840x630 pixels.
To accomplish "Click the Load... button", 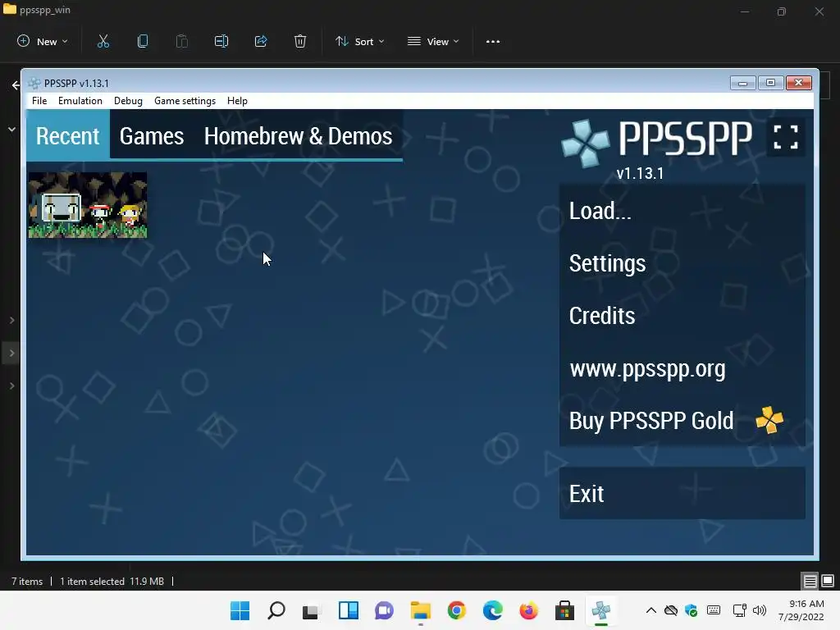I will pyautogui.click(x=682, y=211).
